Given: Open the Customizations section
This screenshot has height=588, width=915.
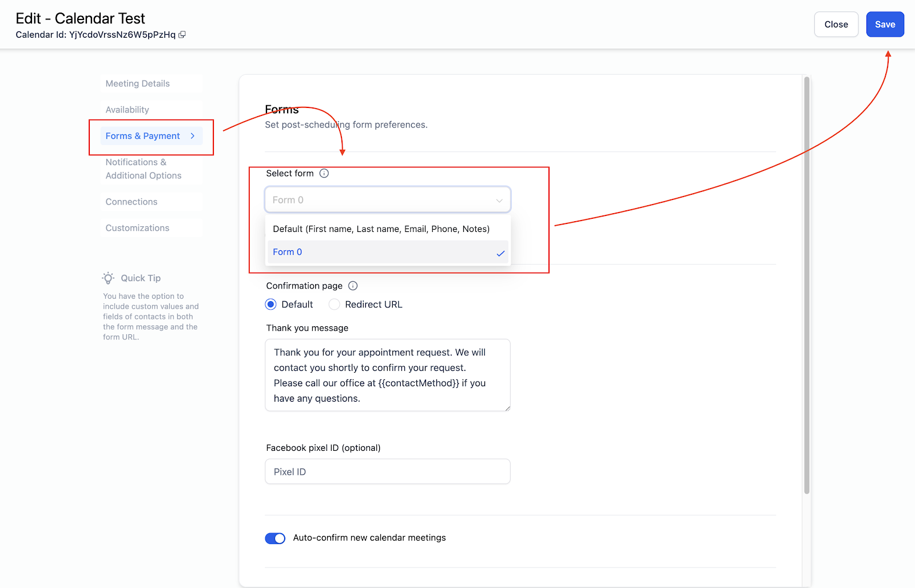Looking at the screenshot, I should (152, 228).
